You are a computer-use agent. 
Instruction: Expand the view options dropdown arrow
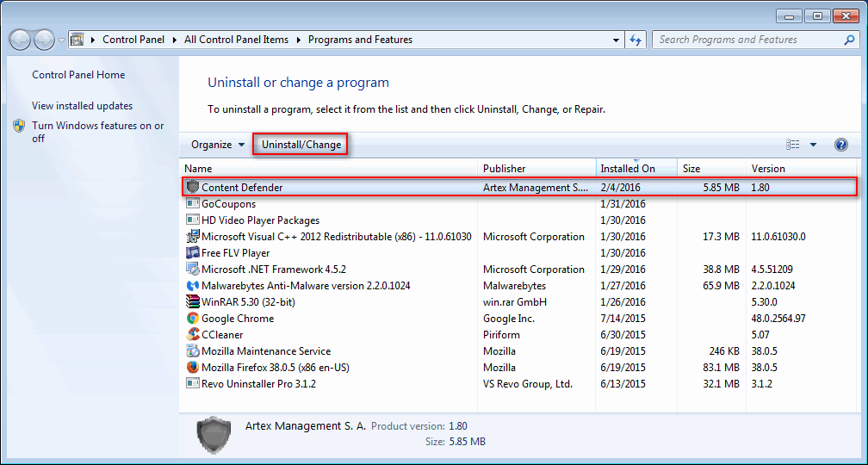(x=813, y=145)
